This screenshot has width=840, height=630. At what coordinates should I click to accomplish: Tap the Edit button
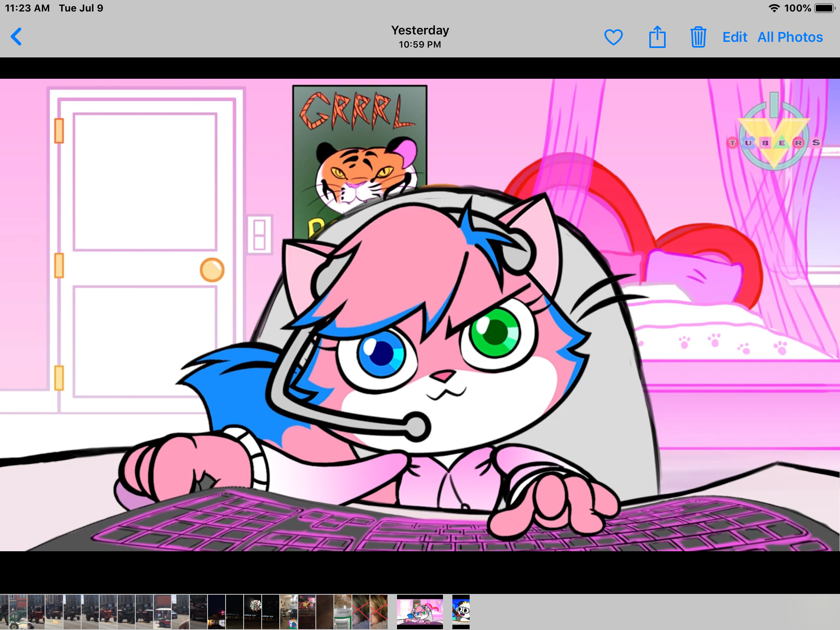735,37
